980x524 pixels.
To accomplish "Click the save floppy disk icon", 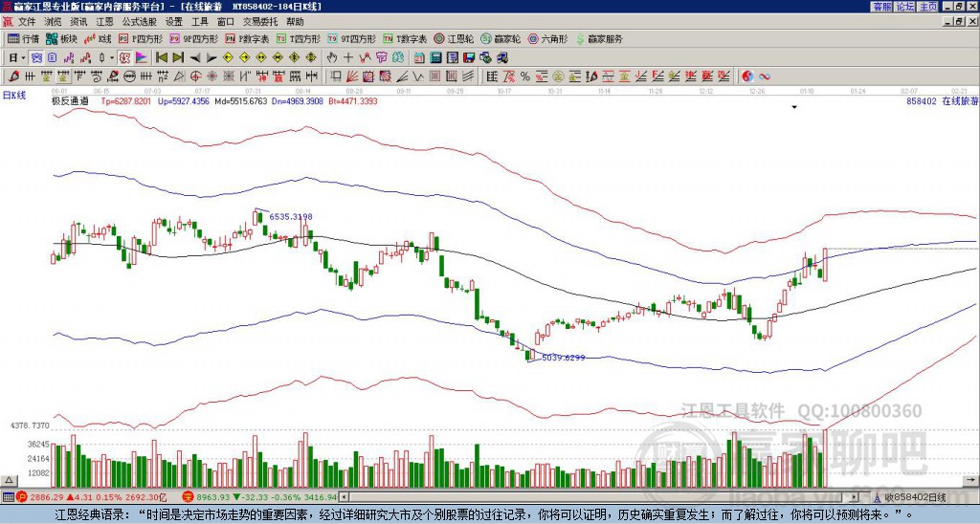I will point(469,58).
